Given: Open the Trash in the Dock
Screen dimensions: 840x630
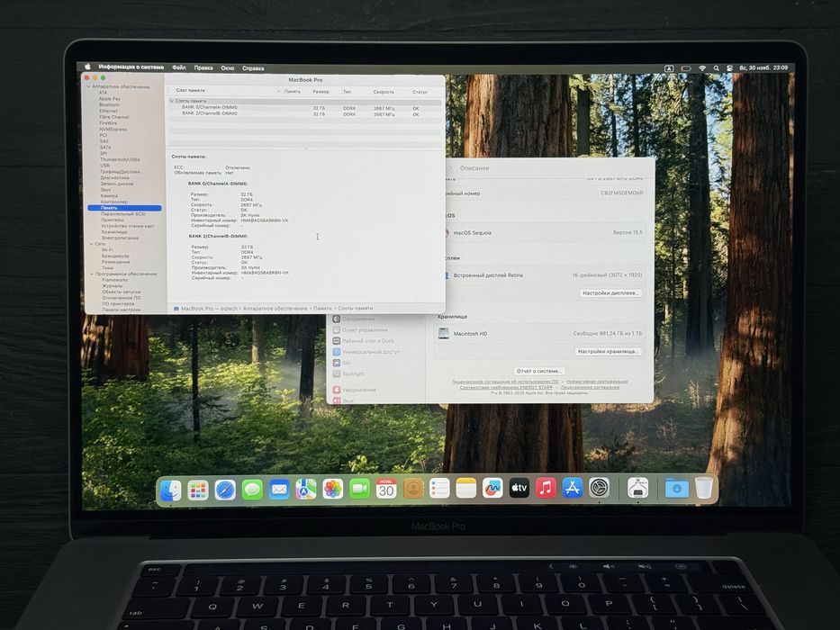Looking at the screenshot, I should pyautogui.click(x=704, y=488).
